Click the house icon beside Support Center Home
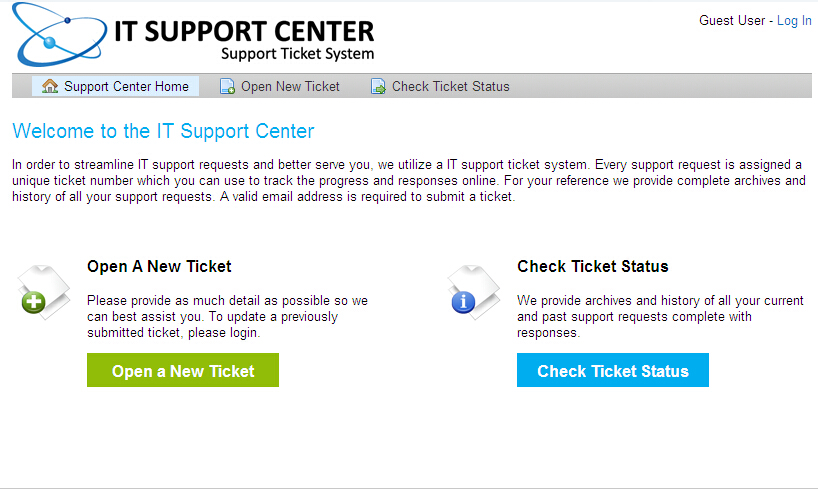818x489 pixels. (x=50, y=87)
